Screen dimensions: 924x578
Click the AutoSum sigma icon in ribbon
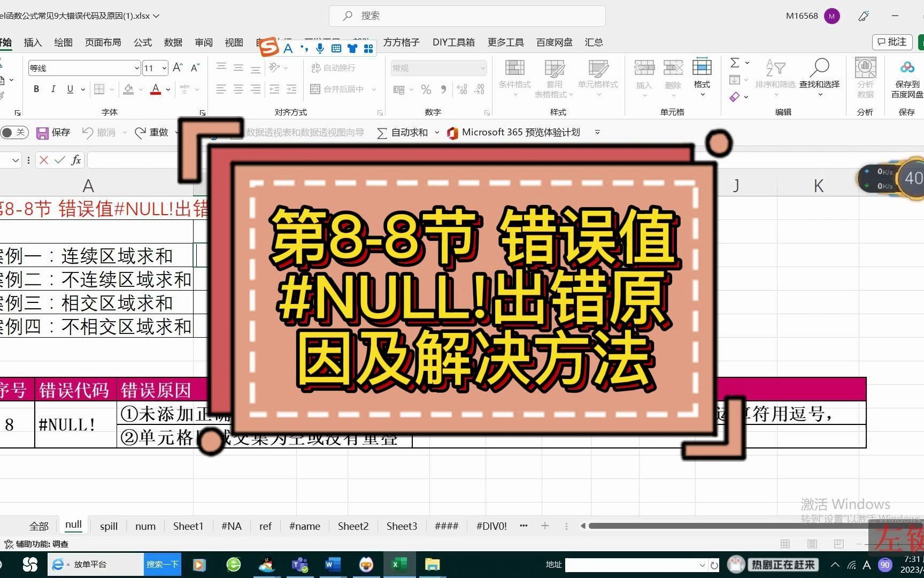735,63
